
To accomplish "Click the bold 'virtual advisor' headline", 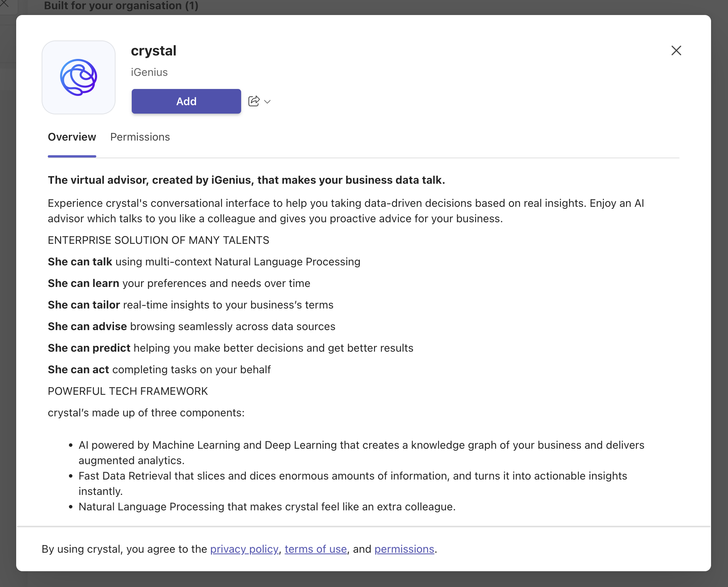I will 246,180.
